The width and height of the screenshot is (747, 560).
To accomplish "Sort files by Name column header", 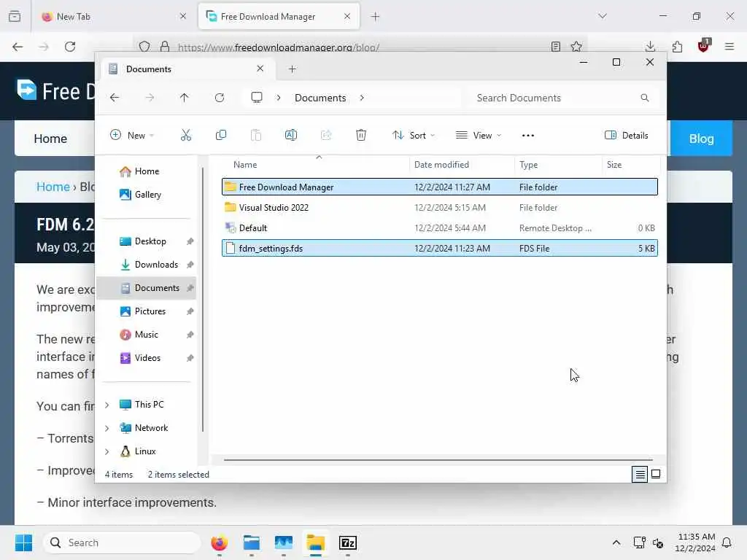I will pos(314,165).
